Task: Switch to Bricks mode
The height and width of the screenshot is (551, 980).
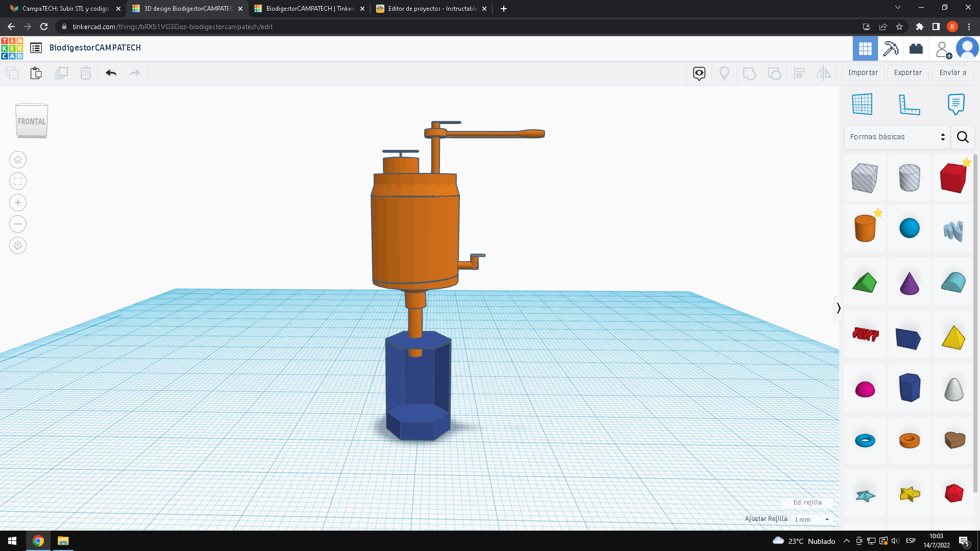Action: [916, 48]
